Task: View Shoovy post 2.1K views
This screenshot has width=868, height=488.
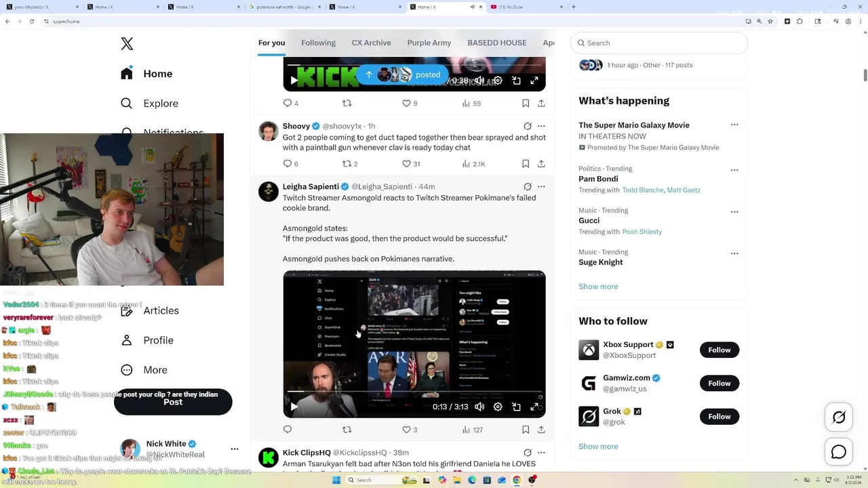Action: pos(473,163)
